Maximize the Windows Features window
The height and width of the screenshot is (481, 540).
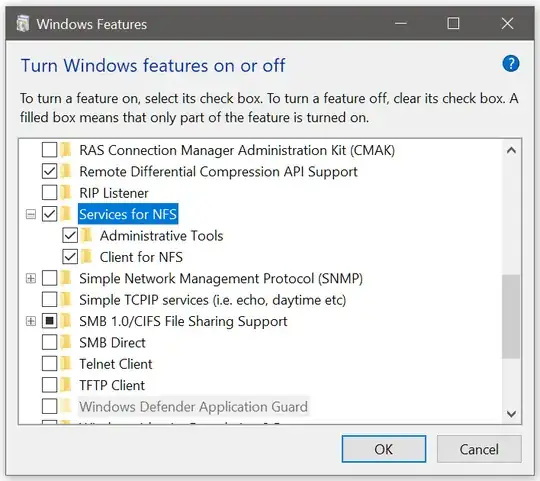(453, 23)
